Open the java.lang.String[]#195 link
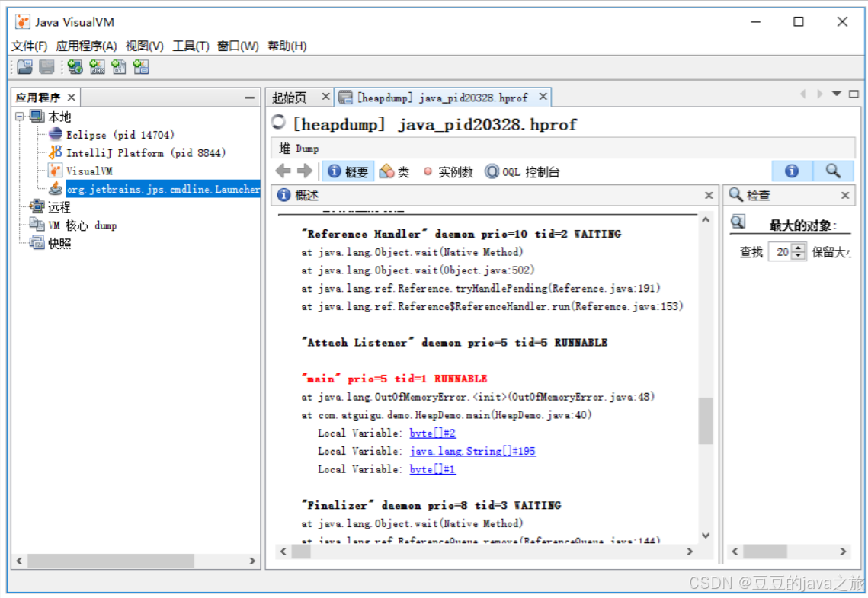Screen dimensions: 868x598 [x=472, y=452]
